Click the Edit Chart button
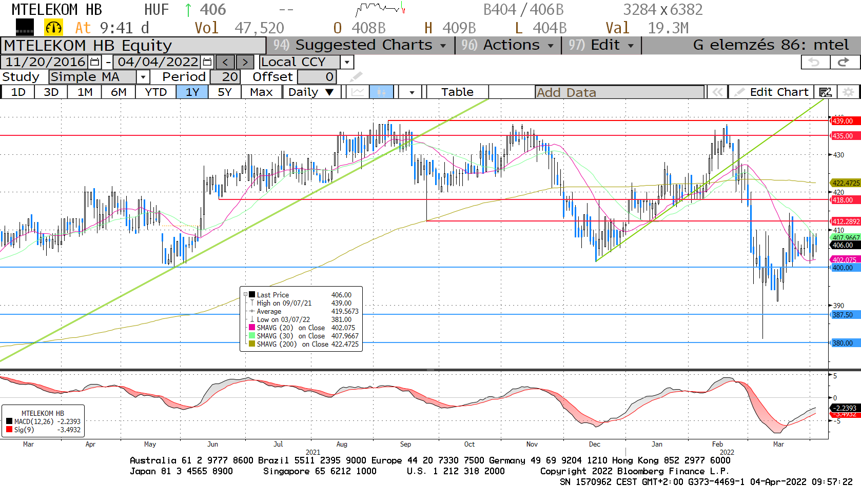Image resolution: width=861 pixels, height=504 pixels. click(x=772, y=92)
